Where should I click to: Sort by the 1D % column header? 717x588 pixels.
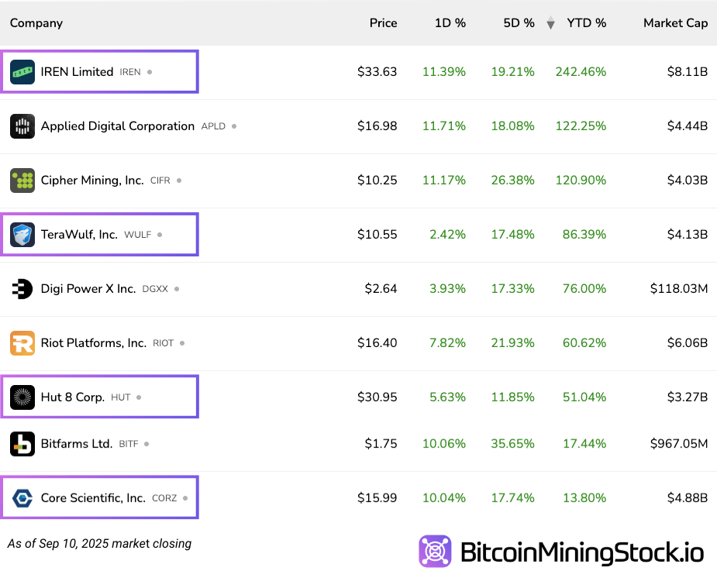450,23
